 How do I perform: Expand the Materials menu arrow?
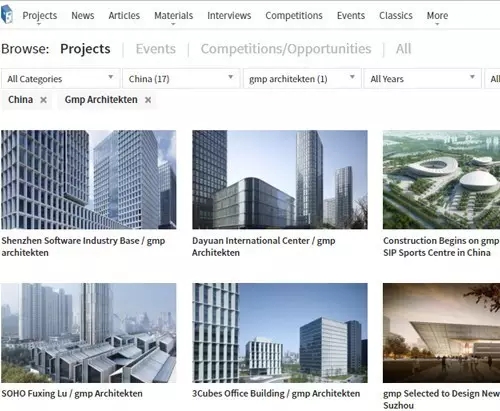[173, 24]
